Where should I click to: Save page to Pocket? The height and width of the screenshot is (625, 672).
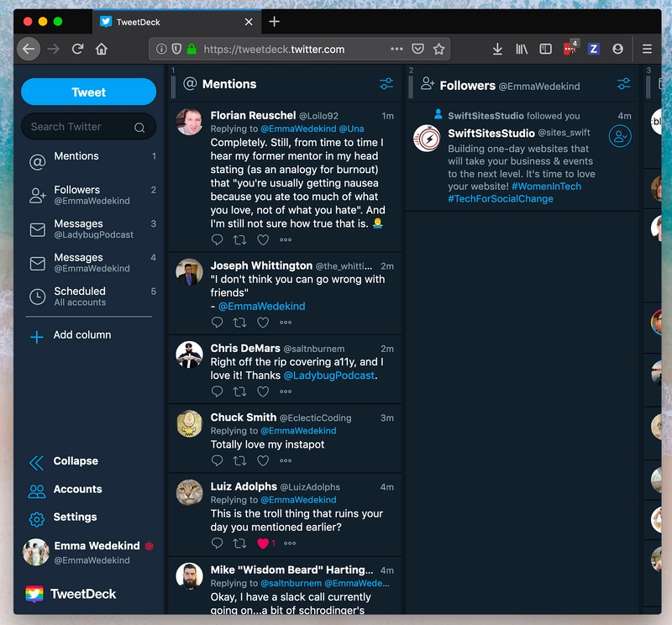[417, 49]
